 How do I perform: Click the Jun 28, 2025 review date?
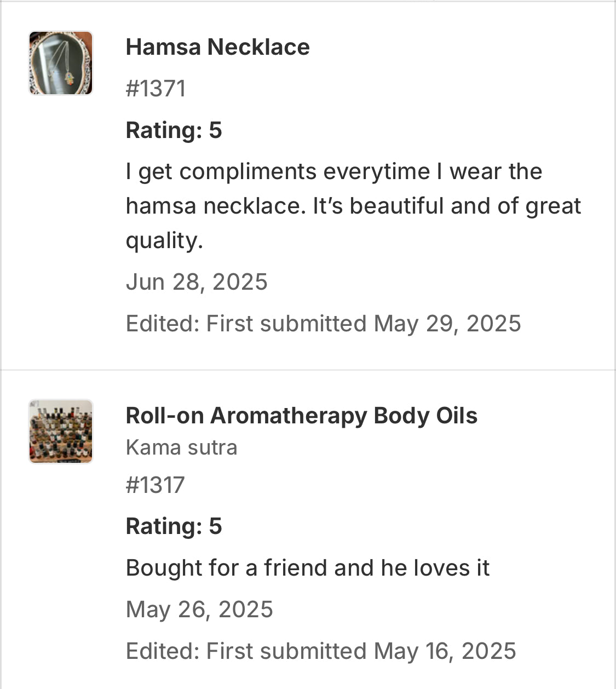[197, 282]
